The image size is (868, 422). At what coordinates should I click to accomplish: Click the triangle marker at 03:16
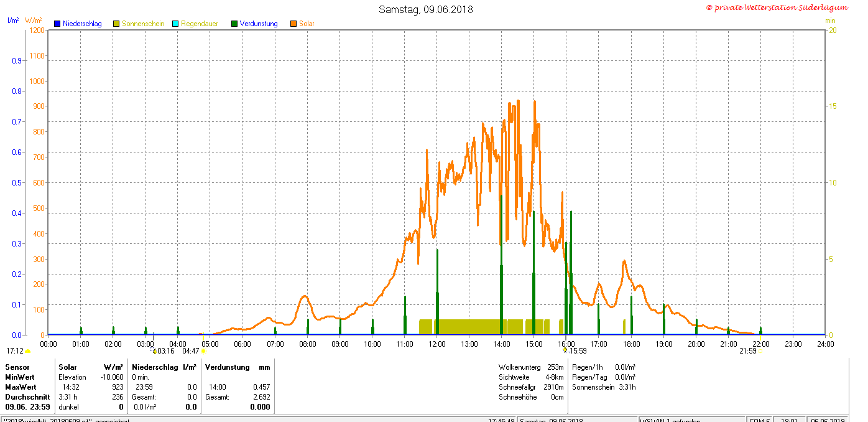tap(154, 351)
